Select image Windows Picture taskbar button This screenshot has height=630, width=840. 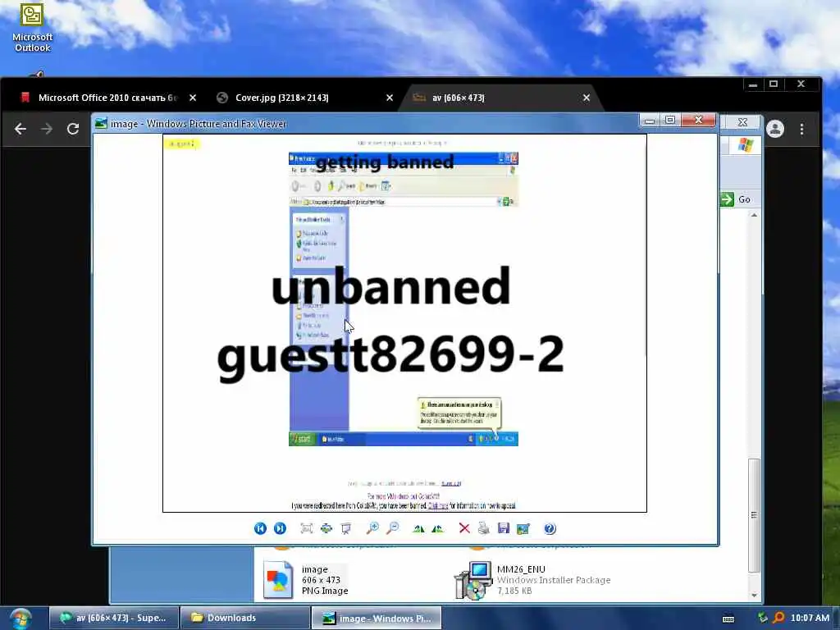[376, 618]
